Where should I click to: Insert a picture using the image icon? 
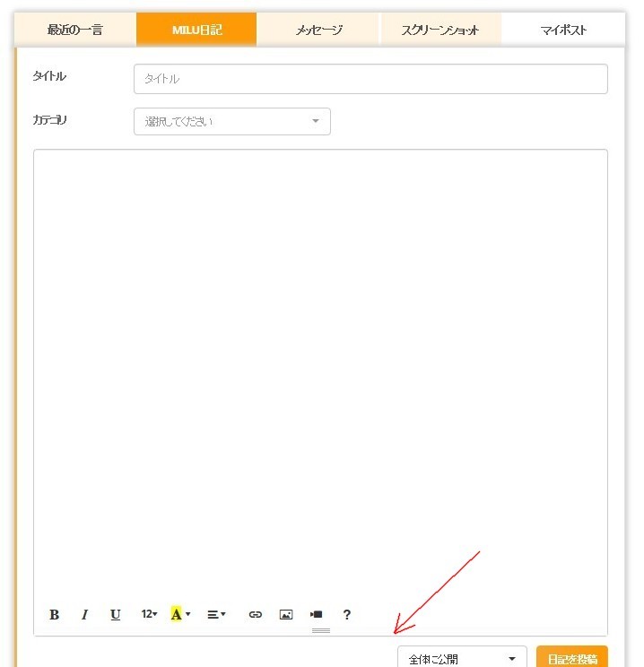point(286,615)
